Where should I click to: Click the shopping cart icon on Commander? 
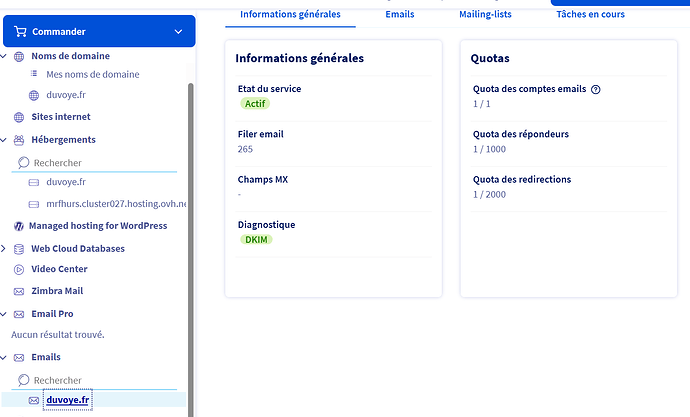pyautogui.click(x=20, y=31)
